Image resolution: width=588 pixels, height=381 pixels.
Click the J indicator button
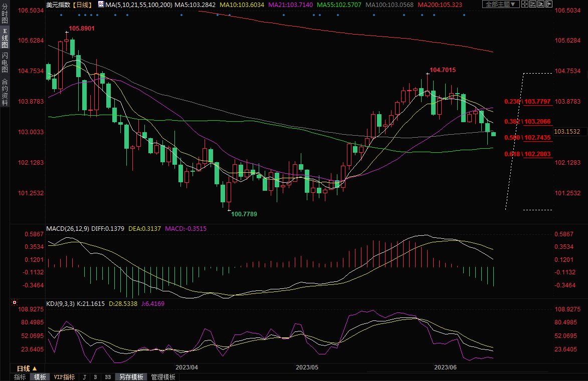pyautogui.click(x=84, y=377)
